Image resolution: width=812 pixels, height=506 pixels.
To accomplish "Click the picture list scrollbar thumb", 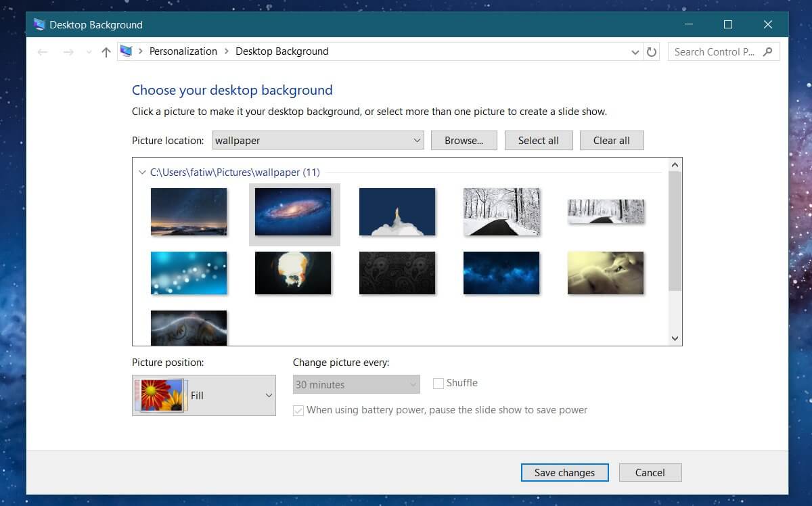I will (675, 231).
